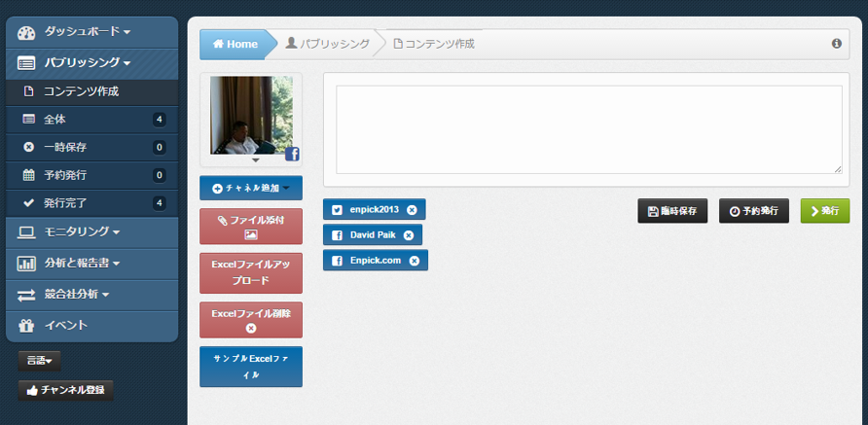
Task: Open the イベント menu item
Action: point(91,326)
